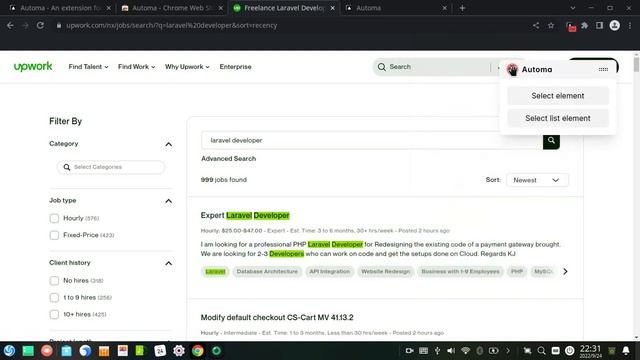
Task: Click the 22:31 taskbar clock
Action: tap(590, 351)
